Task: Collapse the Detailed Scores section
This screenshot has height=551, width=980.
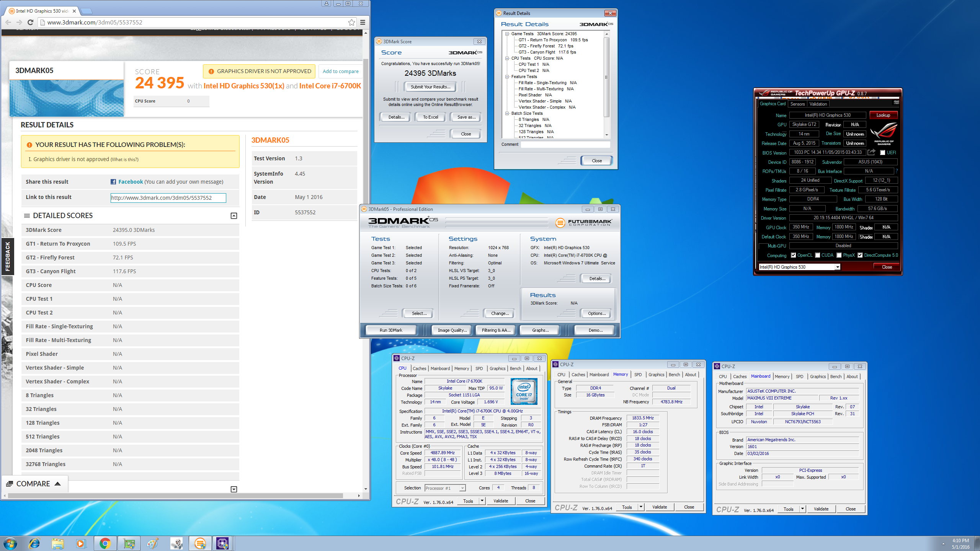Action: pos(234,216)
